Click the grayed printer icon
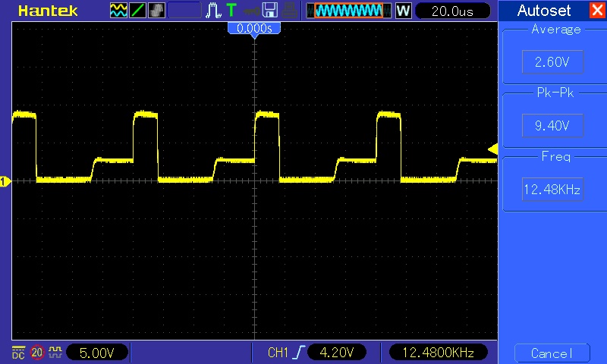The image size is (607, 364). (x=289, y=11)
